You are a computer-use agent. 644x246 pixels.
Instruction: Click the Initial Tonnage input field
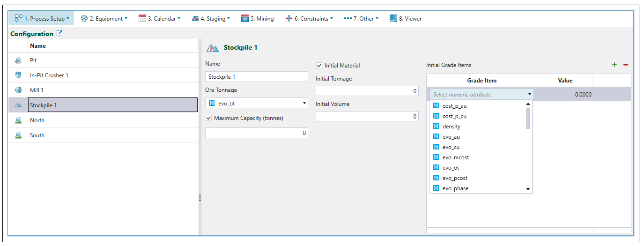coord(367,91)
